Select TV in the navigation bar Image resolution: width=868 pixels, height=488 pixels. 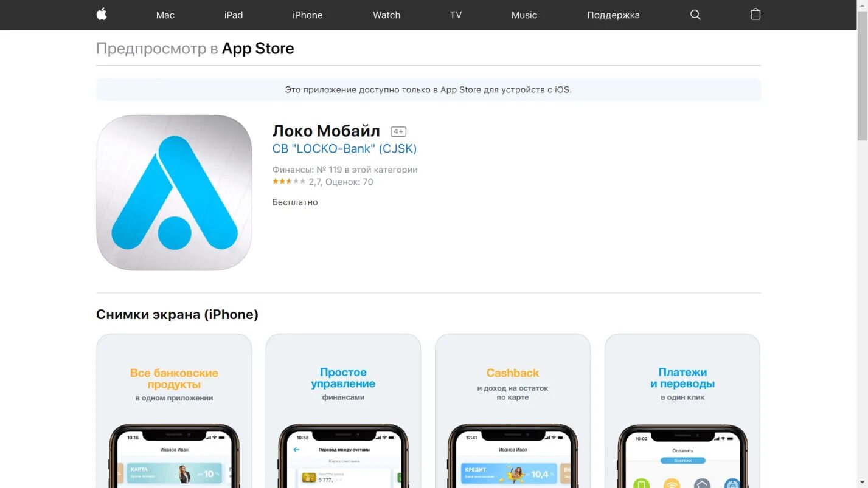pyautogui.click(x=456, y=15)
